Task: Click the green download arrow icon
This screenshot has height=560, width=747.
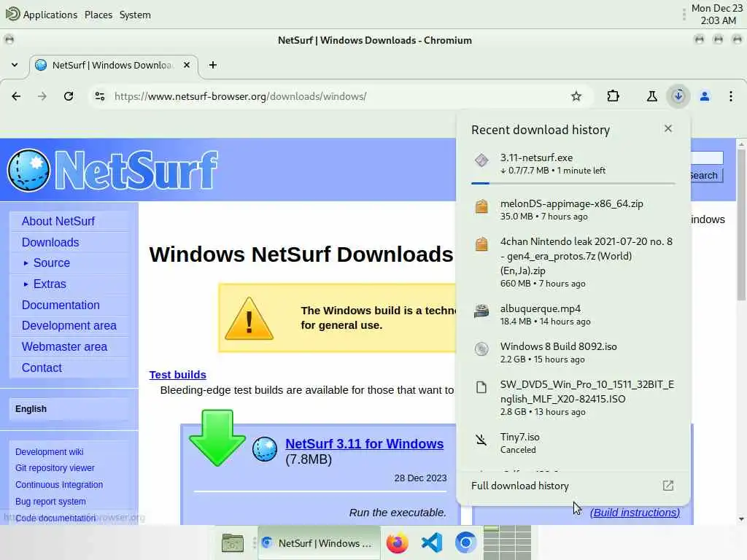Action: (x=217, y=437)
